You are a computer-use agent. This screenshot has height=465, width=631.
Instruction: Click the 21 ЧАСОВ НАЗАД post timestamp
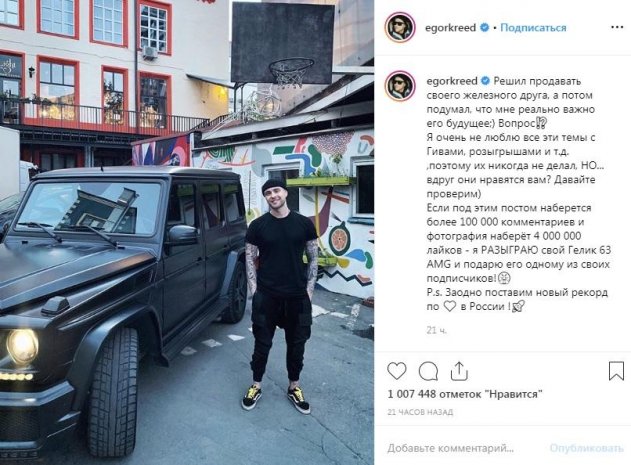click(x=420, y=412)
